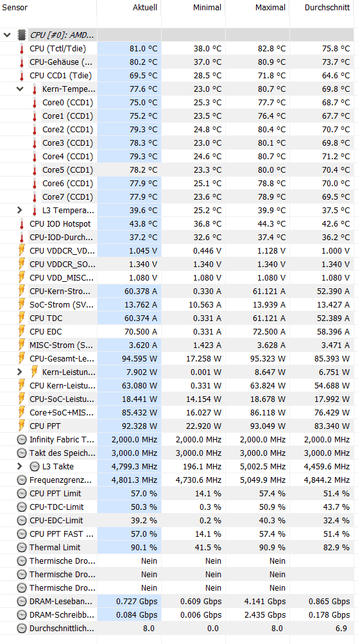Viewport: 358px width, 644px height.
Task: Click the thermometer icon beside CPU (Tctl/Tdie)
Action: click(21, 48)
